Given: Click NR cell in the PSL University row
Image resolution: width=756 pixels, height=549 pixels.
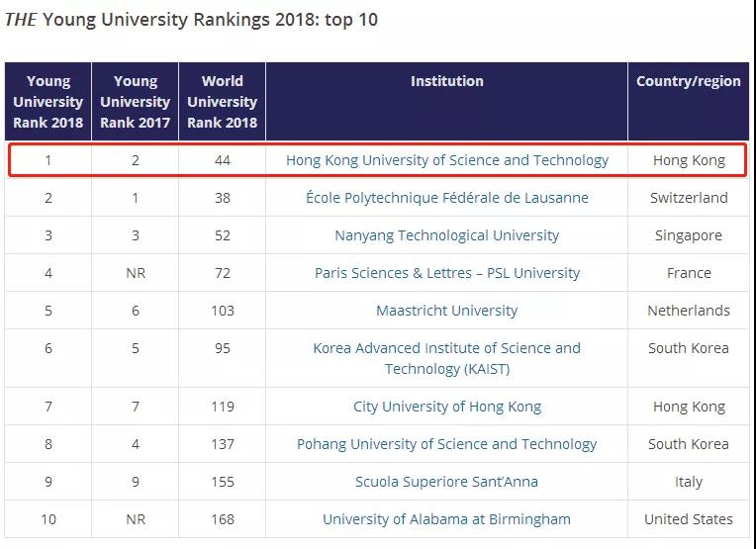Looking at the screenshot, I should [136, 273].
